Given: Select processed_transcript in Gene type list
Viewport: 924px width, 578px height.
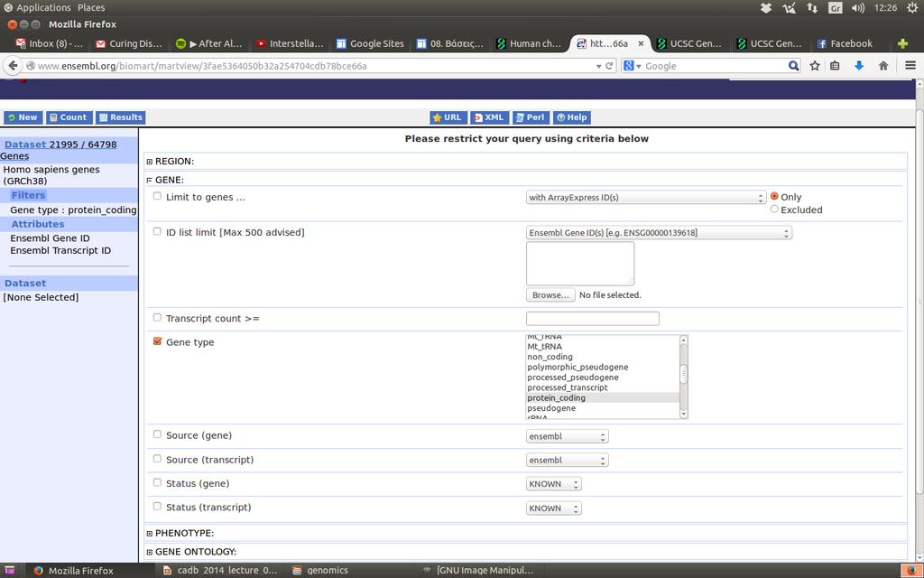Looking at the screenshot, I should pos(602,387).
